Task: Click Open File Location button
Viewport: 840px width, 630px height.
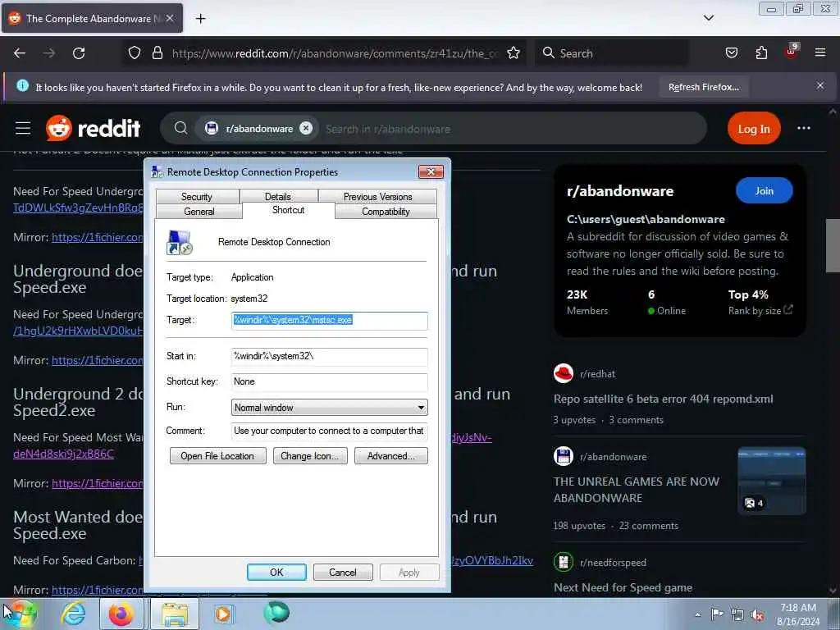Action: click(x=217, y=456)
